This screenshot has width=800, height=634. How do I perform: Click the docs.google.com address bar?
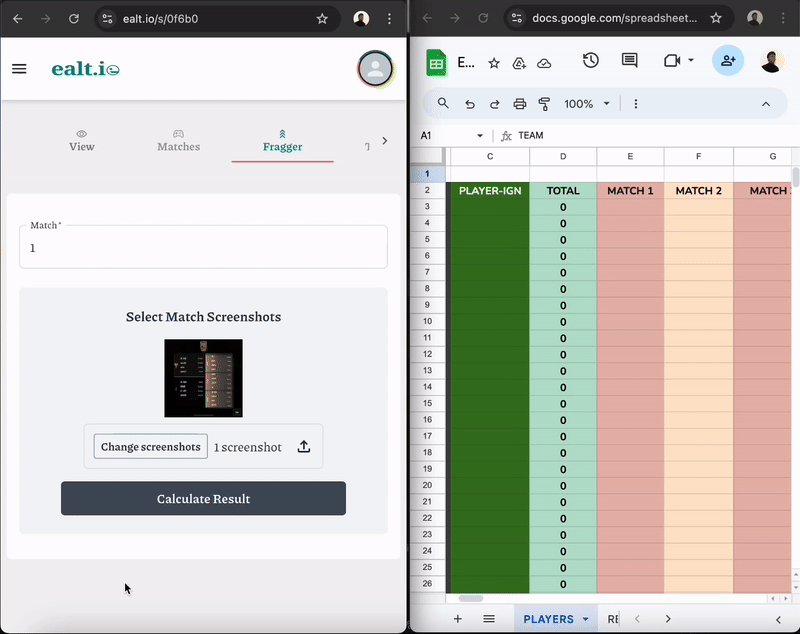(x=615, y=18)
